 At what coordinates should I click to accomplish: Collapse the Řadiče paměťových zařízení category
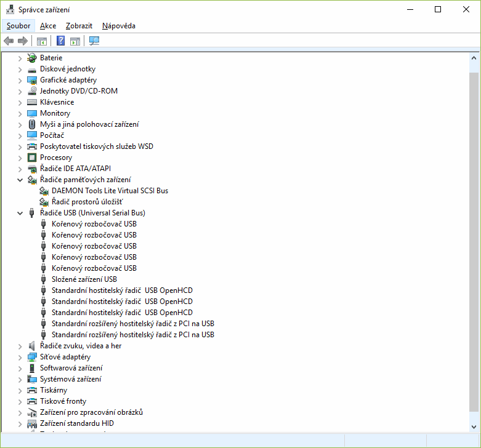20,180
